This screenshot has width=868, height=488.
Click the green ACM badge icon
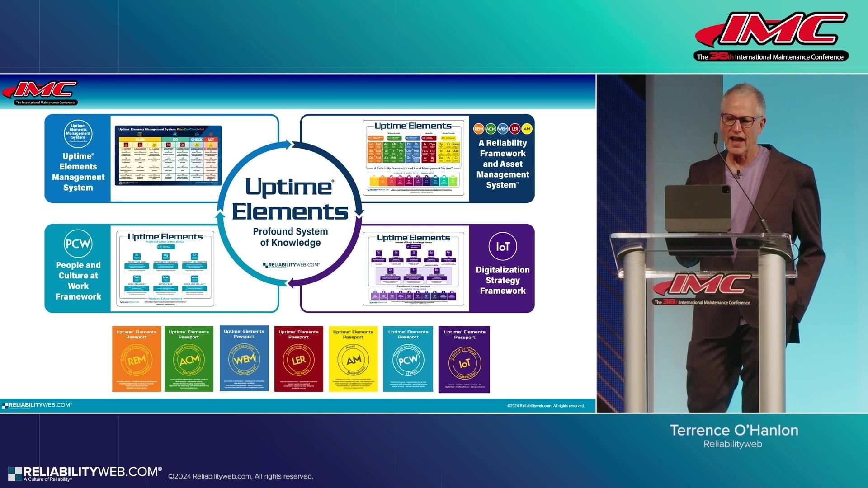(491, 129)
